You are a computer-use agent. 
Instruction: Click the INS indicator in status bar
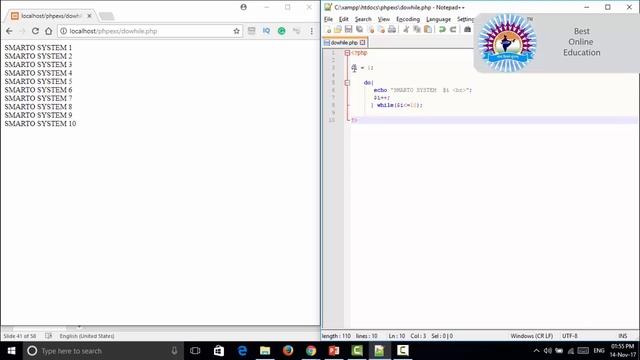(622, 336)
